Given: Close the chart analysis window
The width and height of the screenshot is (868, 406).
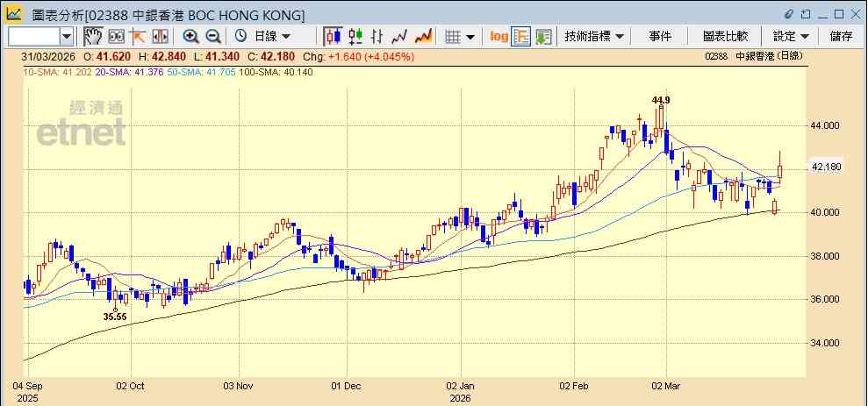Looking at the screenshot, I should [x=855, y=14].
